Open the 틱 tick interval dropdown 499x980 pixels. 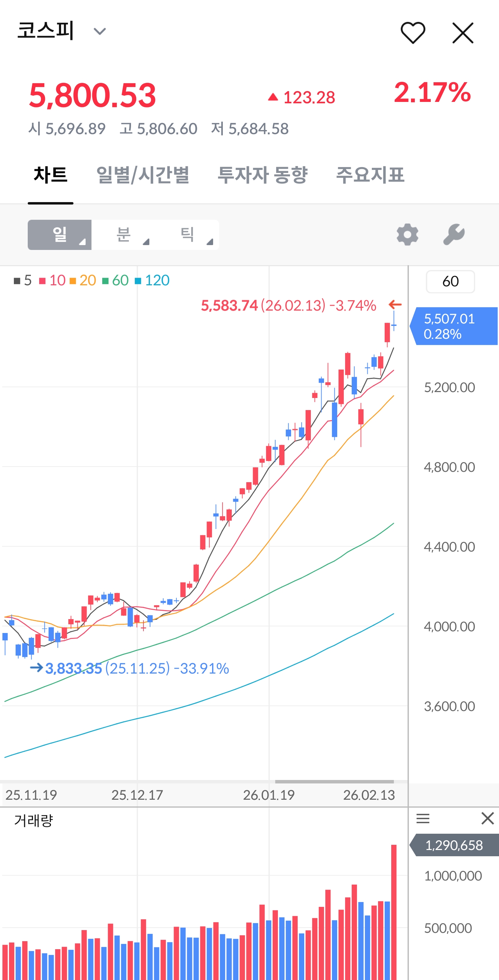click(187, 235)
